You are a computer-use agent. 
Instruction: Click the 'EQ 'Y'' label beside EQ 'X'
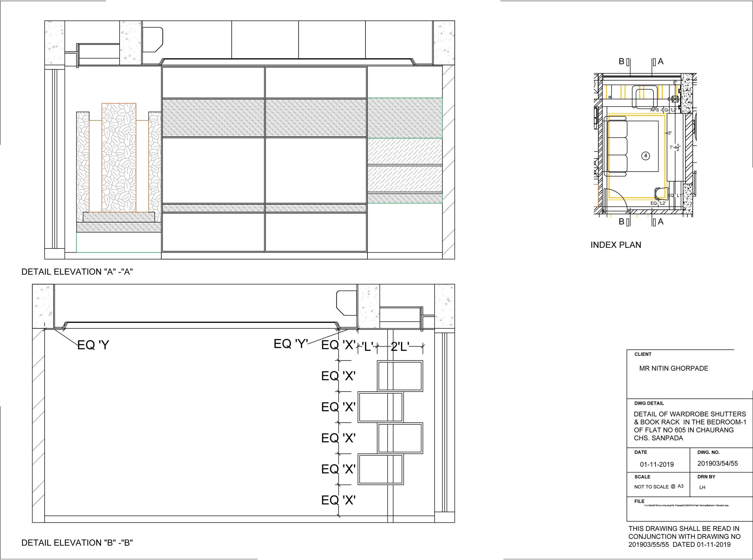click(x=291, y=344)
